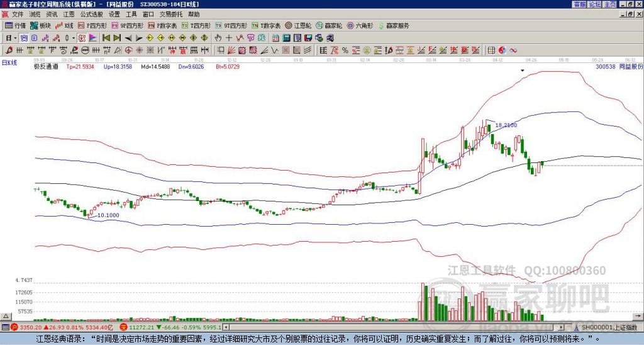This screenshot has height=345, width=644.
Task: Click the circle with horizontal line icon
Action: point(85,50)
